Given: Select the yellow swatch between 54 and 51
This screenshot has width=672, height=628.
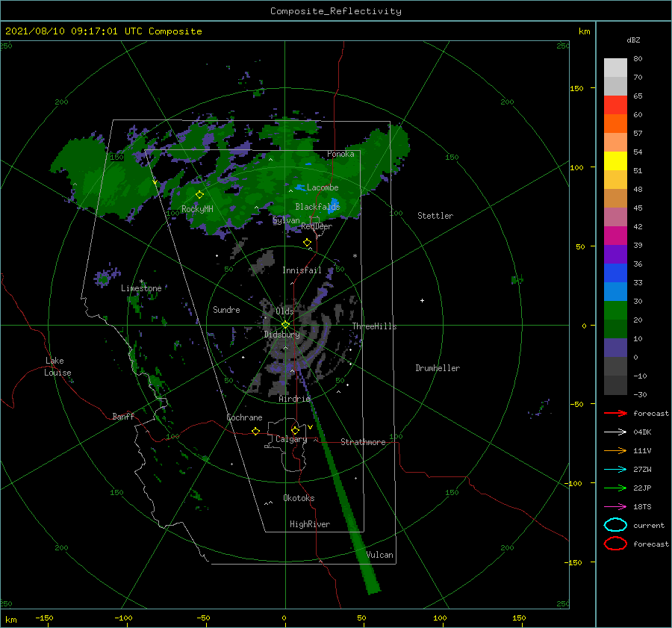Looking at the screenshot, I should [x=615, y=161].
